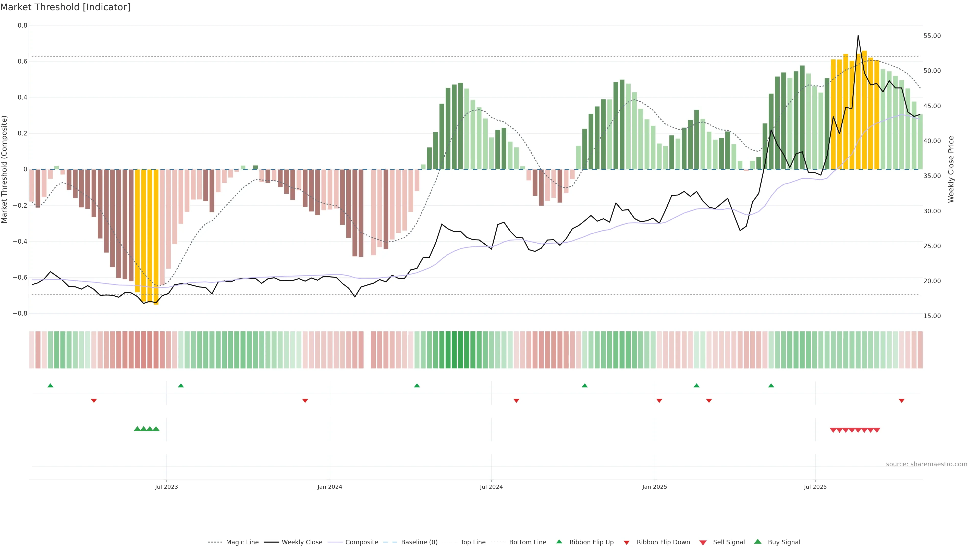This screenshot has height=551, width=980.
Task: Click the source: sharemaestro.com text
Action: pyautogui.click(x=926, y=464)
